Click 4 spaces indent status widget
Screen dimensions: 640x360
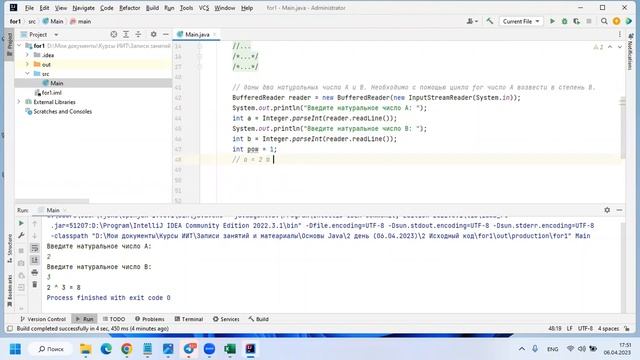[x=608, y=329]
